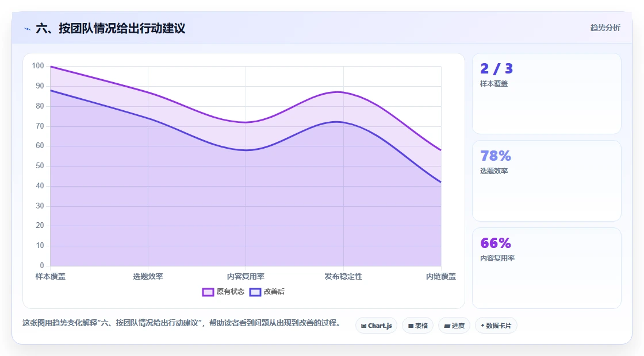The image size is (644, 356).
Task: Open the 66% 内容复用率 stat card
Action: 547,268
